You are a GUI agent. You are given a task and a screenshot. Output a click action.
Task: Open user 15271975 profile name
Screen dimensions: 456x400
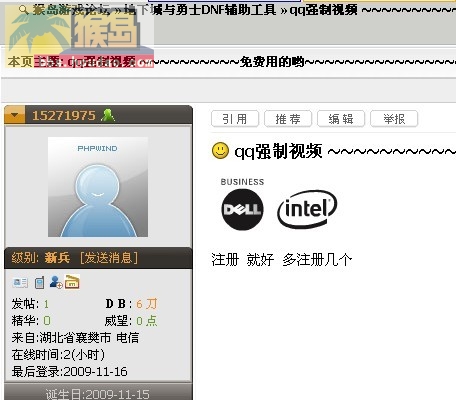click(x=64, y=116)
